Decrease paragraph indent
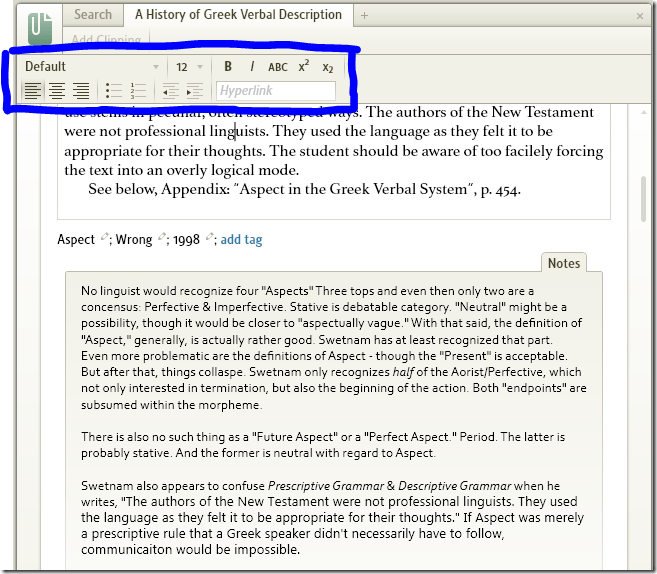The width and height of the screenshot is (657, 574). pyautogui.click(x=170, y=91)
